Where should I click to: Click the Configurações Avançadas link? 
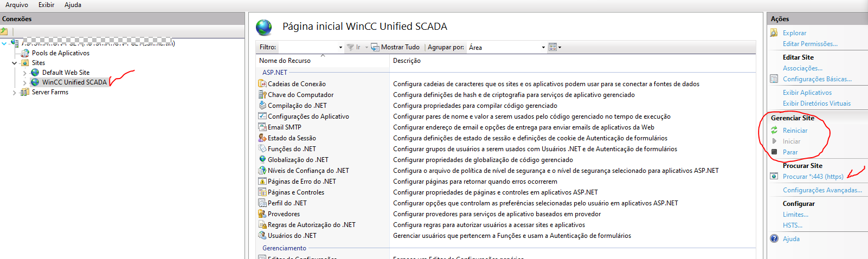(x=822, y=190)
